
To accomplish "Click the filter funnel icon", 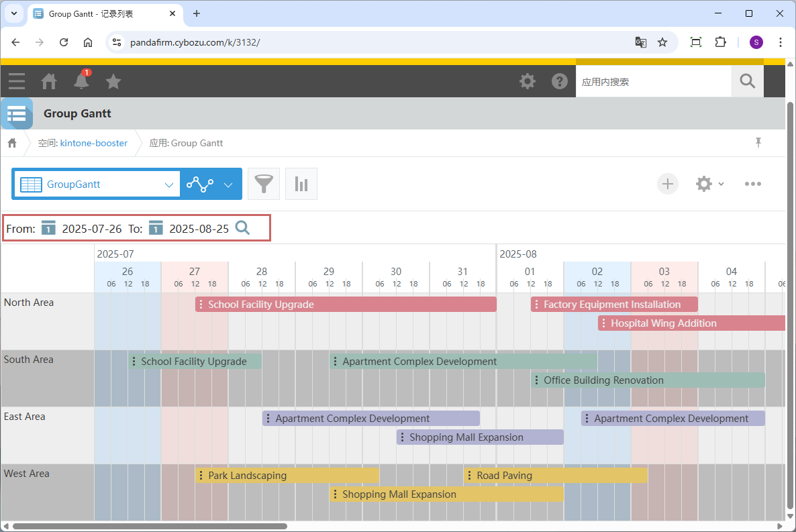I will (x=264, y=184).
